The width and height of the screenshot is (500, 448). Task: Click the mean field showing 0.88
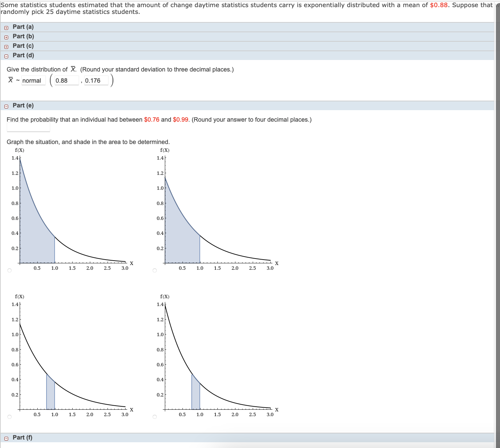point(66,80)
